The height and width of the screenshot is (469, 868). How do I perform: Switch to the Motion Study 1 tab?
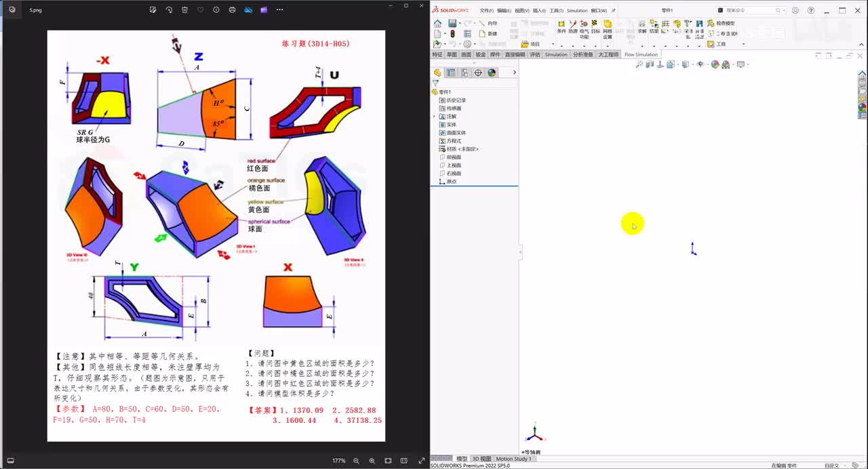(513, 459)
